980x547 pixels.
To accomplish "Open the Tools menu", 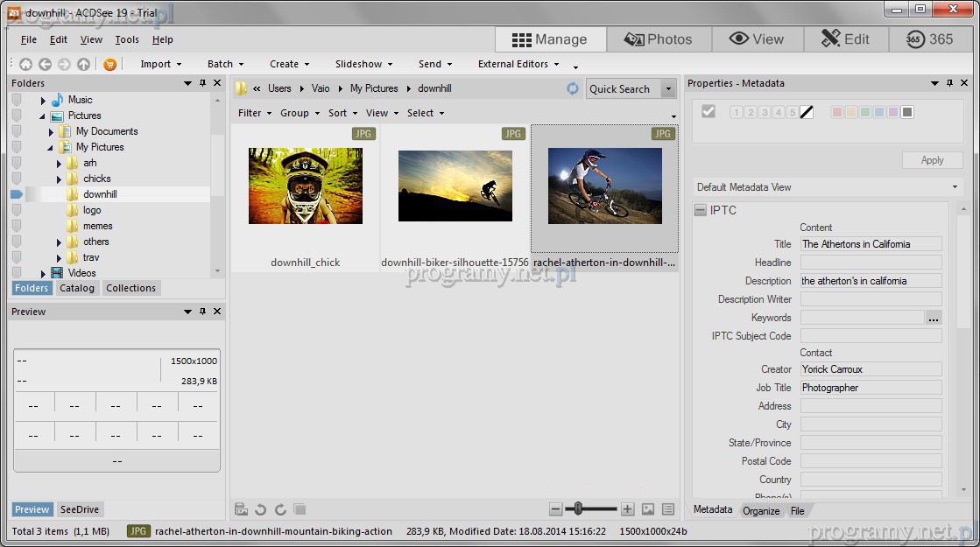I will pyautogui.click(x=127, y=39).
